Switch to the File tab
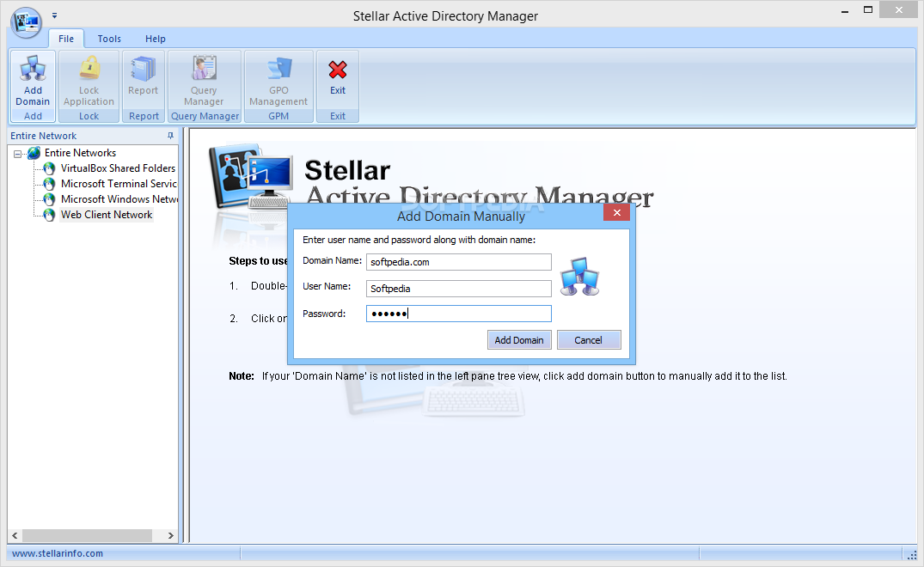The image size is (924, 567). tap(66, 39)
